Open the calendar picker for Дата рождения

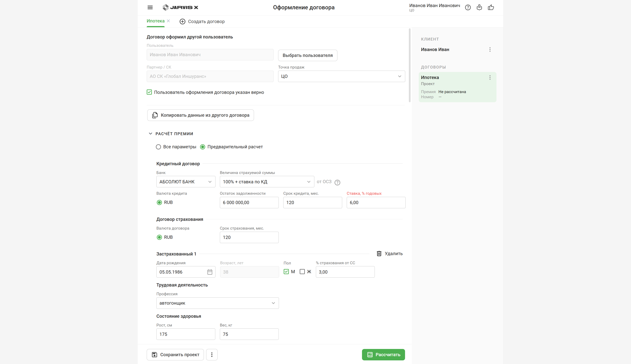210,272
